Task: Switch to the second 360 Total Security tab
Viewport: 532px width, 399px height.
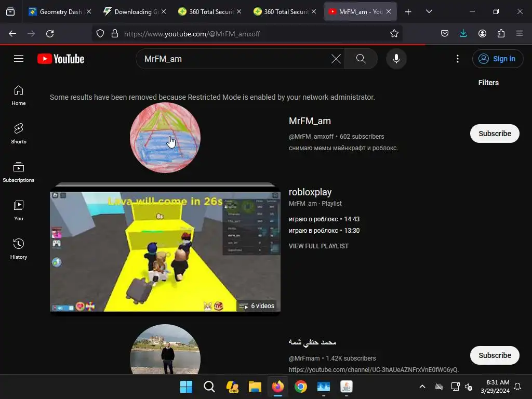Action: coord(284,12)
